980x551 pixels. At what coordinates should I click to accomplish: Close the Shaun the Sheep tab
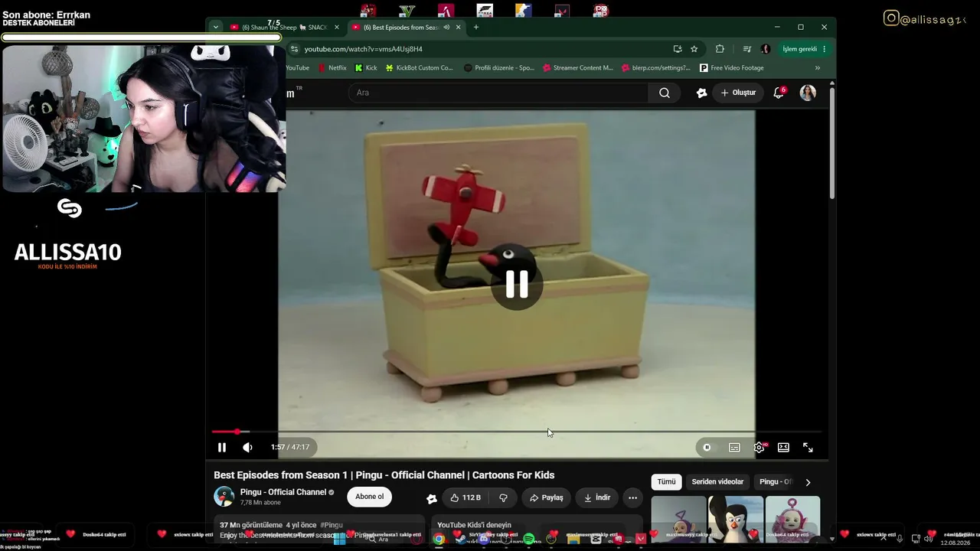click(336, 28)
